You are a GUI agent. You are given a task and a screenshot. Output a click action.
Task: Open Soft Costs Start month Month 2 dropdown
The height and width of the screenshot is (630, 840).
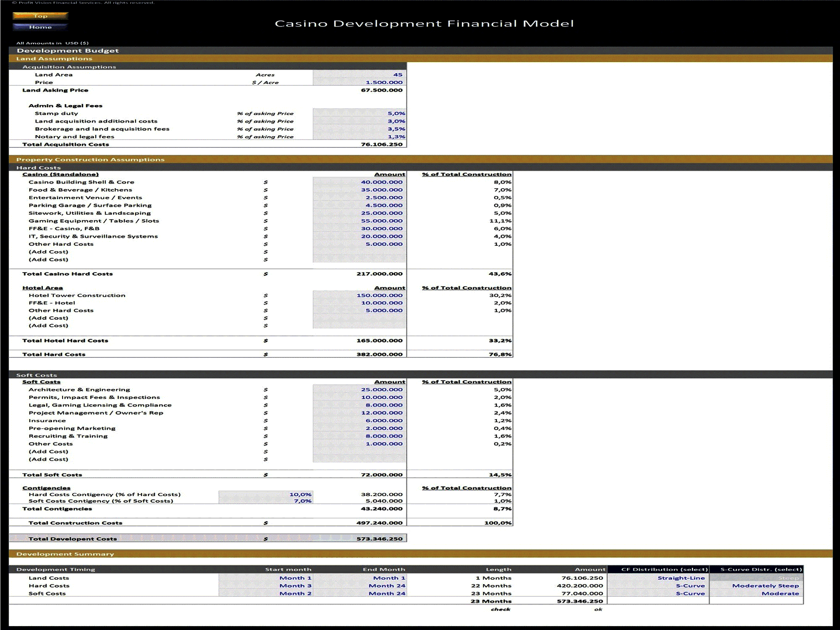coord(266,593)
